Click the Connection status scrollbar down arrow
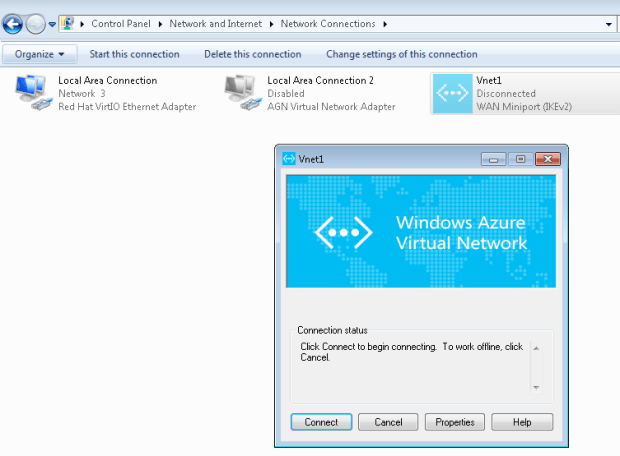This screenshot has height=456, width=620. [536, 387]
